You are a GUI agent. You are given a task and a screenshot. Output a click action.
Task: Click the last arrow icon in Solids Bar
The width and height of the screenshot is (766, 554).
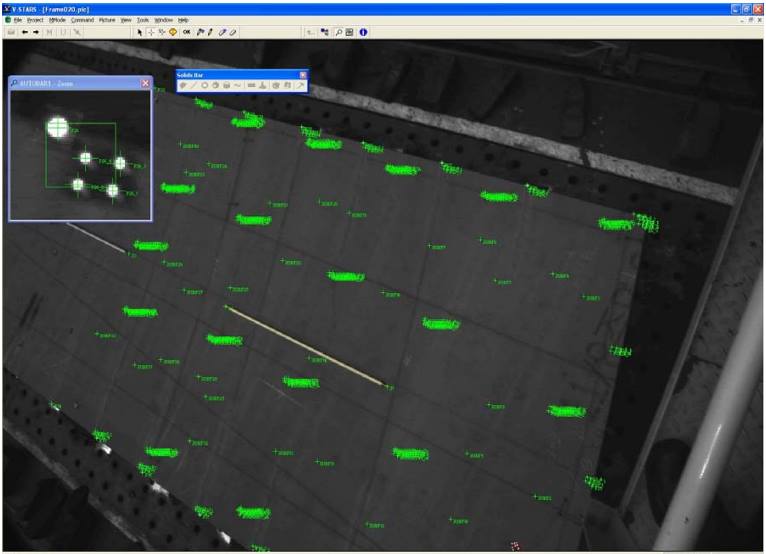300,85
